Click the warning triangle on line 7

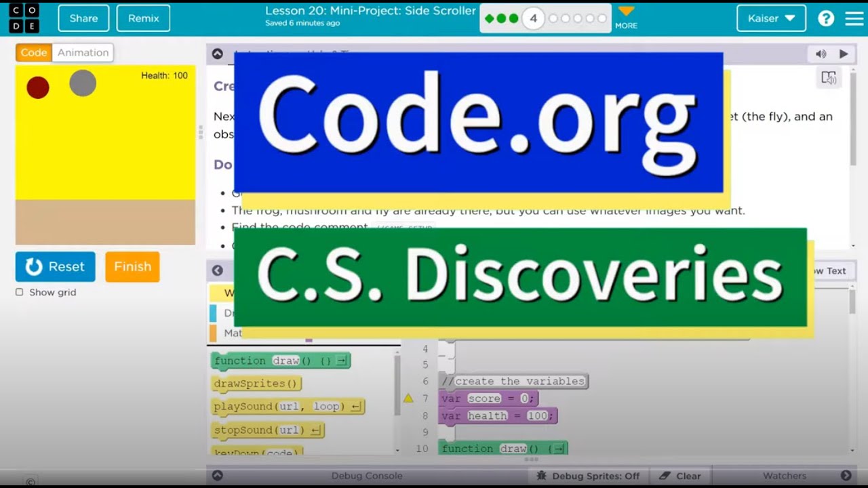coord(408,399)
